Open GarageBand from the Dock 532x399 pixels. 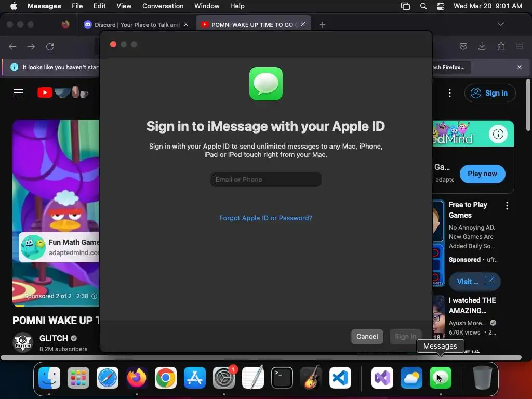pos(311,378)
